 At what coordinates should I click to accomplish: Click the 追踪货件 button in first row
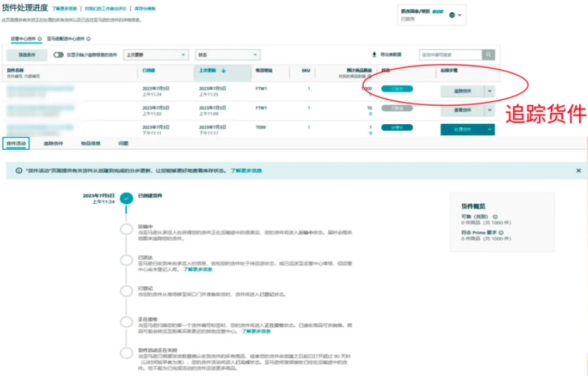point(462,91)
